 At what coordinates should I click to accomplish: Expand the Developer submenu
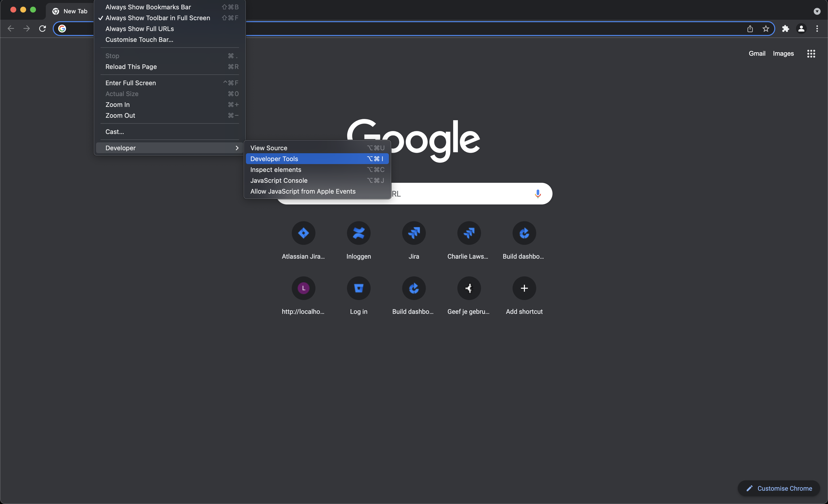point(170,148)
